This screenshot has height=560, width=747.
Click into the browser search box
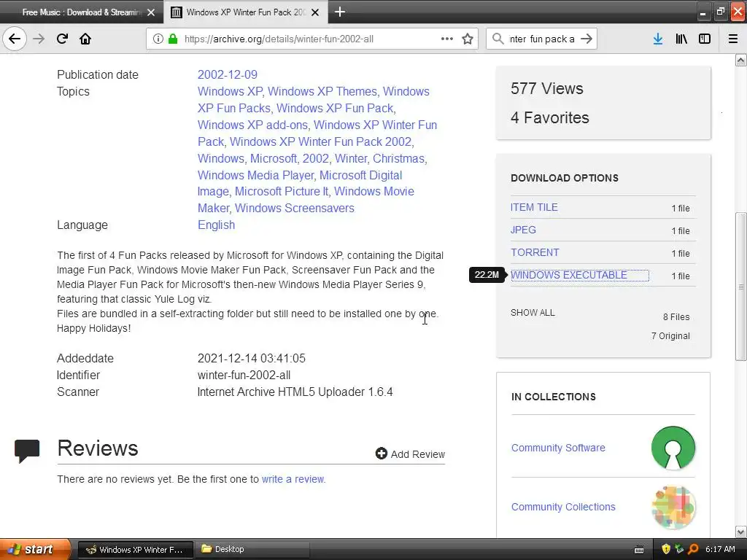(x=542, y=39)
